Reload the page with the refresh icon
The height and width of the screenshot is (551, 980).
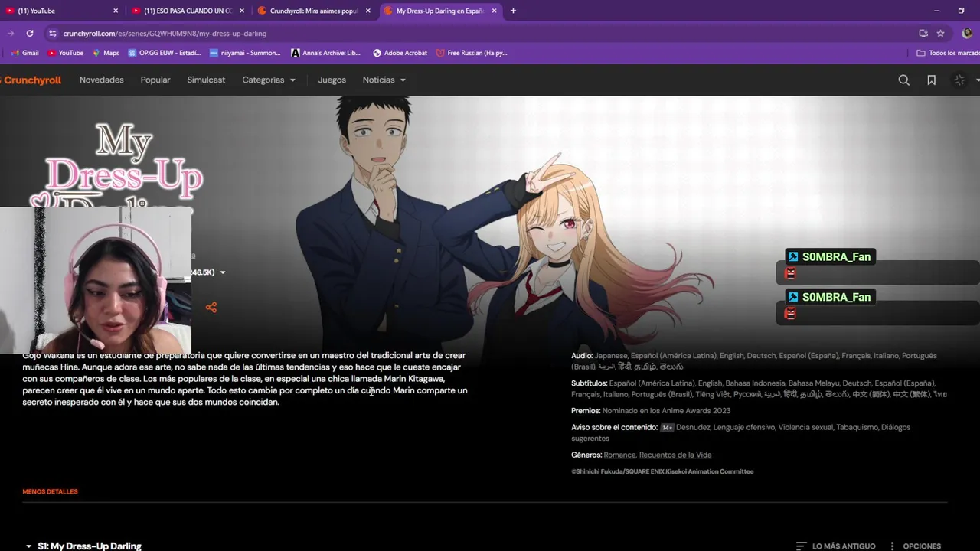(30, 34)
